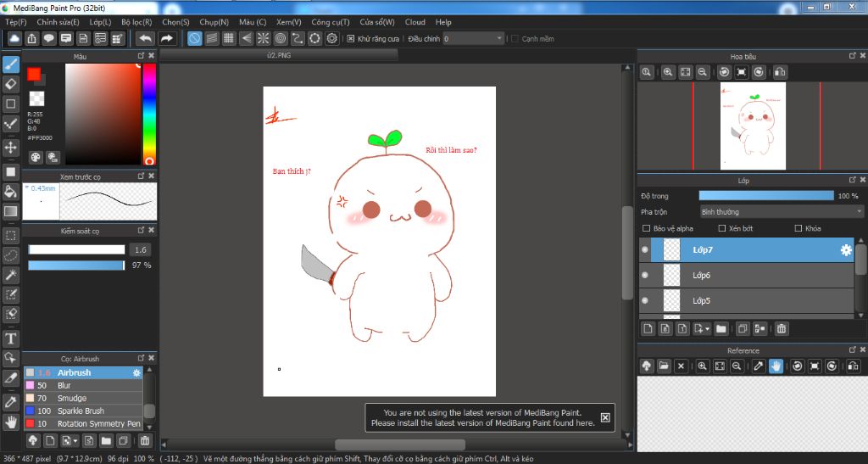Create a layer folder in Lớp panel
The height and width of the screenshot is (464, 868).
[721, 329]
